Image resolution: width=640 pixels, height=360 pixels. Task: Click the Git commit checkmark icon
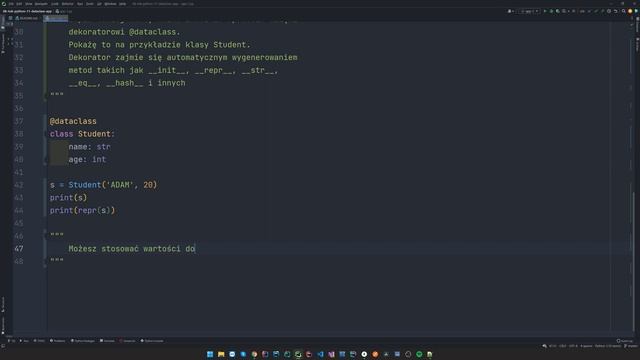(589, 11)
